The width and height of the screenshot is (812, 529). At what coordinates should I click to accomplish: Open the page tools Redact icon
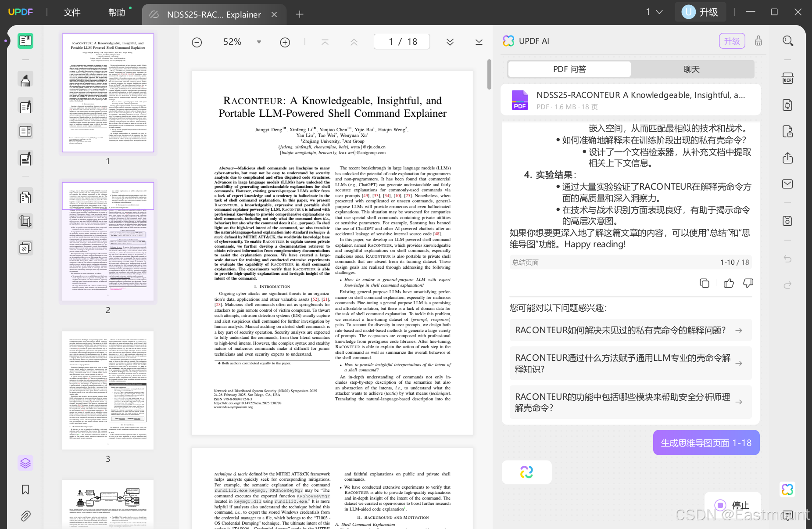25,158
